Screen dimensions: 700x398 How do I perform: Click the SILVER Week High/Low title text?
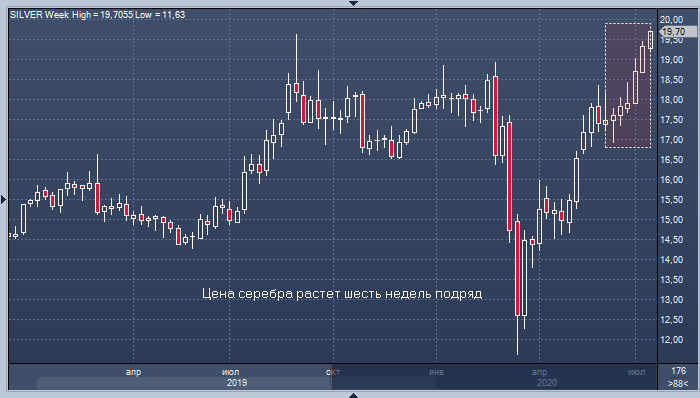pos(97,15)
